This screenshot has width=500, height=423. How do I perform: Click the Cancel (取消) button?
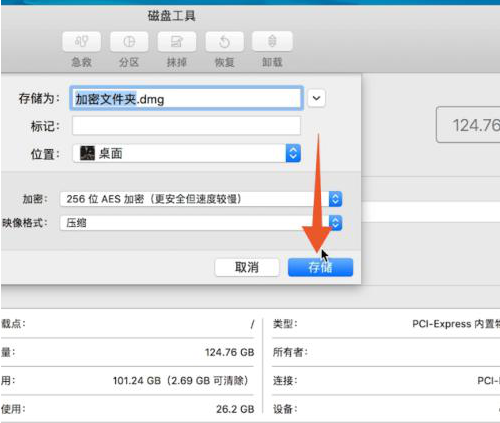point(247,267)
